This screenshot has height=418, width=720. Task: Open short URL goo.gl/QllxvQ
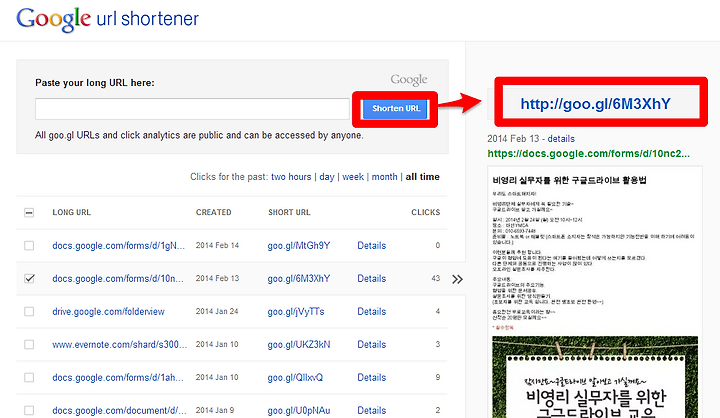pyautogui.click(x=295, y=378)
